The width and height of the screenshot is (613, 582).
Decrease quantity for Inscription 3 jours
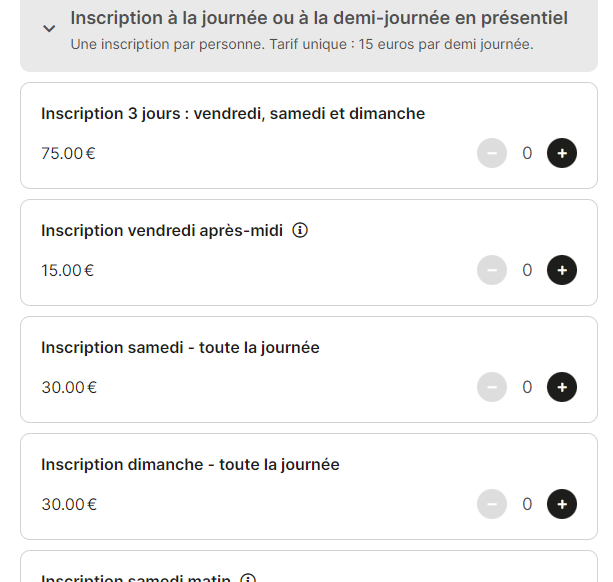[x=492, y=153]
